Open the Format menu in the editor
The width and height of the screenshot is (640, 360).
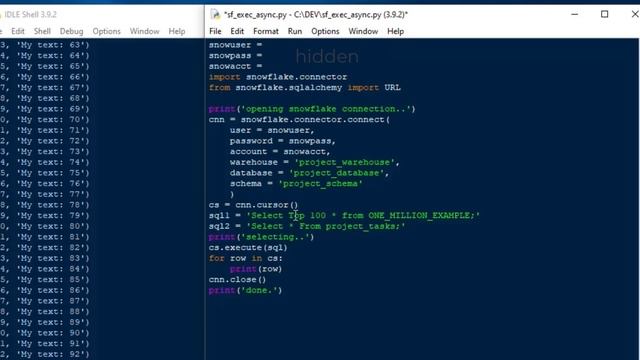[x=266, y=31]
